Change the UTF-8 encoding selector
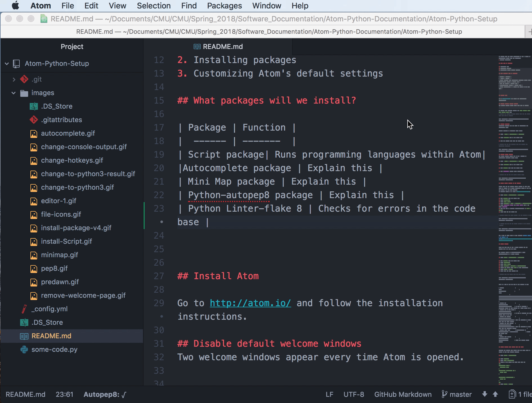Image resolution: width=532 pixels, height=403 pixels. pyautogui.click(x=354, y=395)
